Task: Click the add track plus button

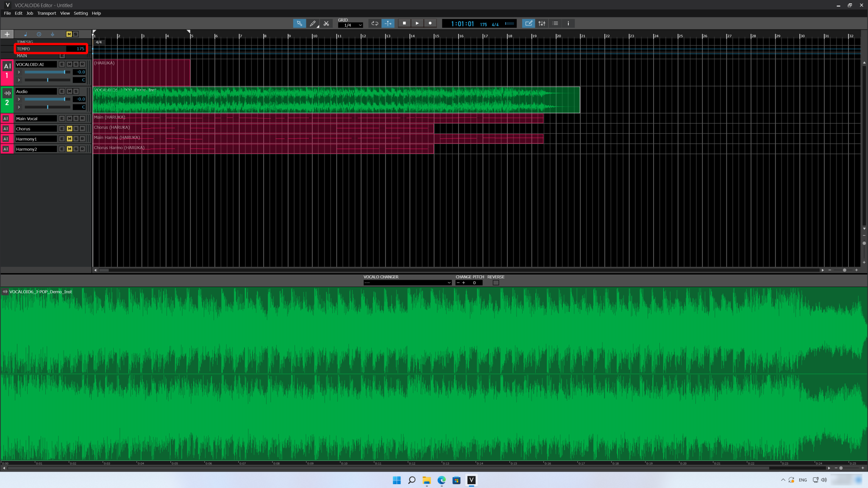Action: (7, 34)
